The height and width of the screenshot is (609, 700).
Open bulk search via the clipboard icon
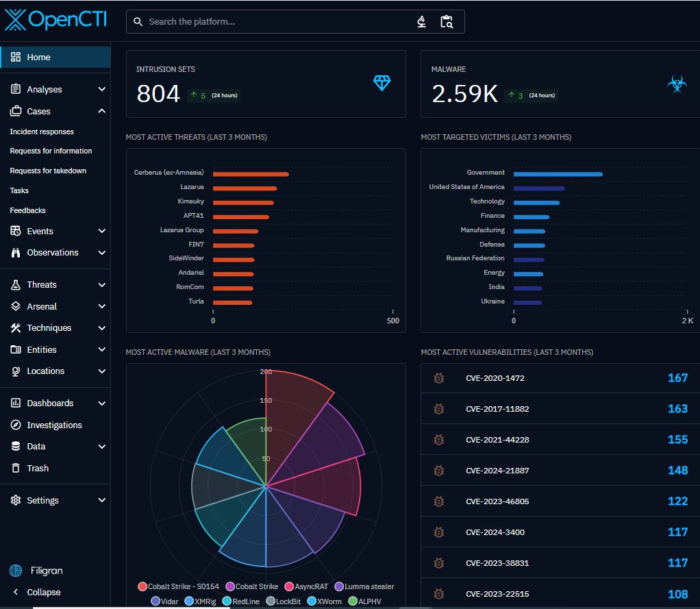[447, 22]
